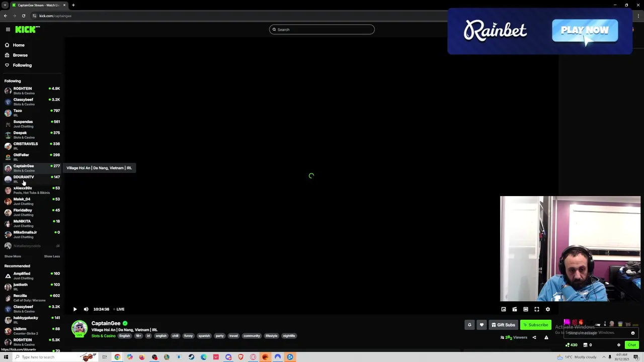Open MsNIKITA channel in sidebar
The image size is (644, 362).
coord(32,223)
